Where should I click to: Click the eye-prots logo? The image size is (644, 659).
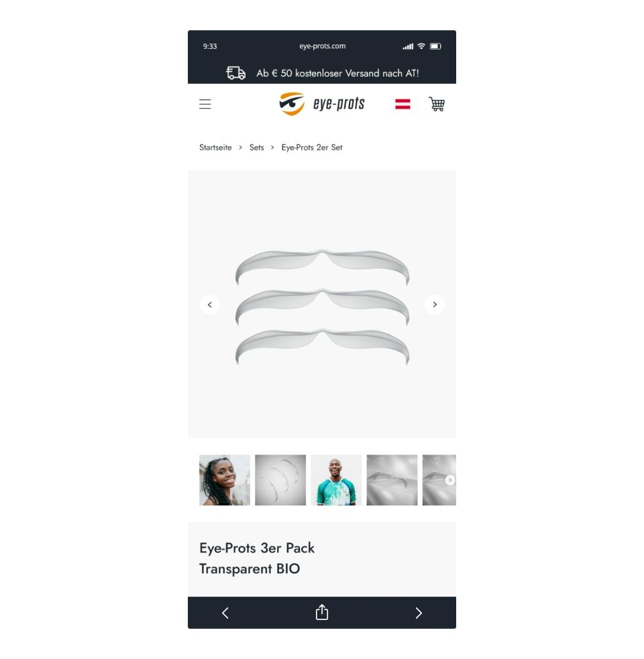tap(322, 104)
